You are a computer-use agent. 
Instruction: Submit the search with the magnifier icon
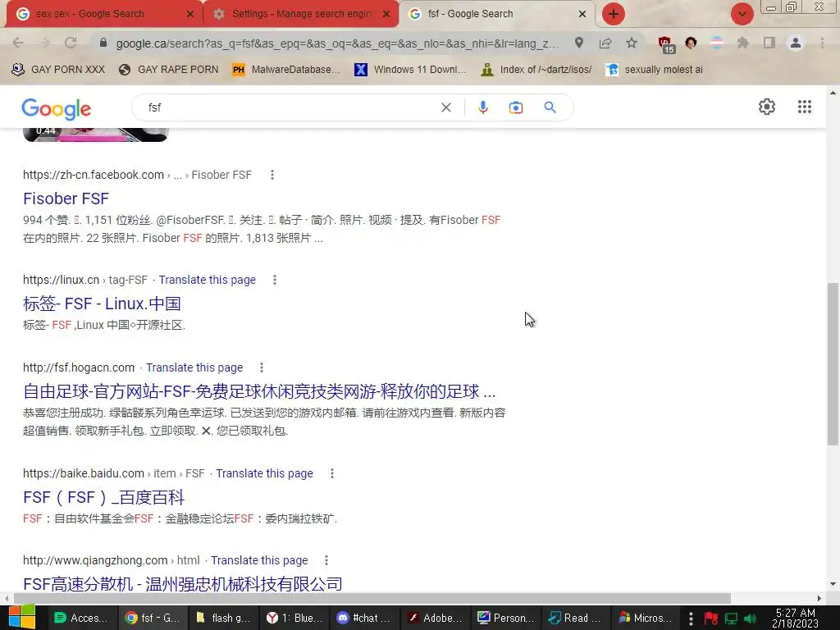point(550,107)
